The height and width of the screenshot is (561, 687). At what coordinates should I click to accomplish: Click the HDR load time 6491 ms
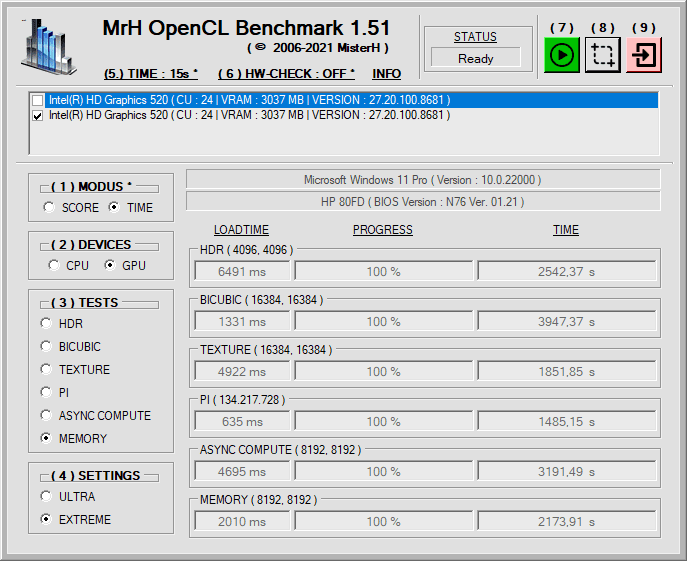click(242, 271)
